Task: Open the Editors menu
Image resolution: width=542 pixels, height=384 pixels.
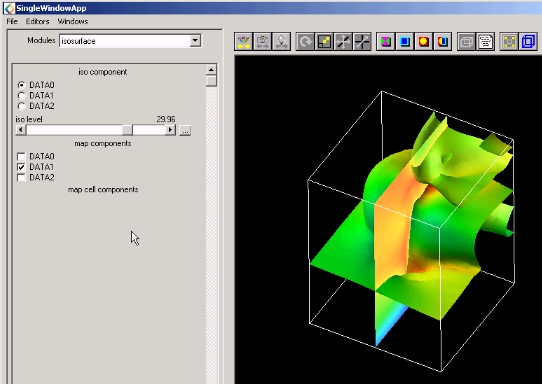Action: pyautogui.click(x=37, y=21)
